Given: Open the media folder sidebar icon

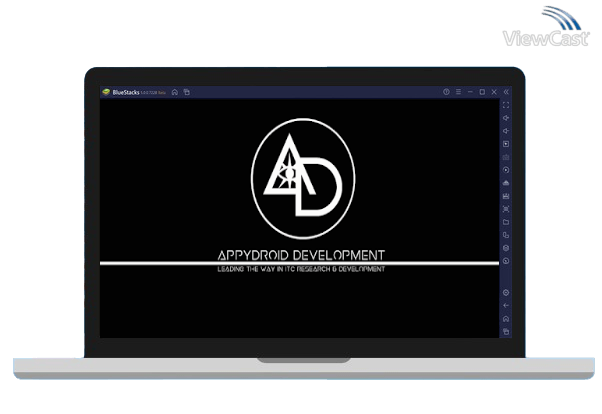Looking at the screenshot, I should [x=506, y=222].
